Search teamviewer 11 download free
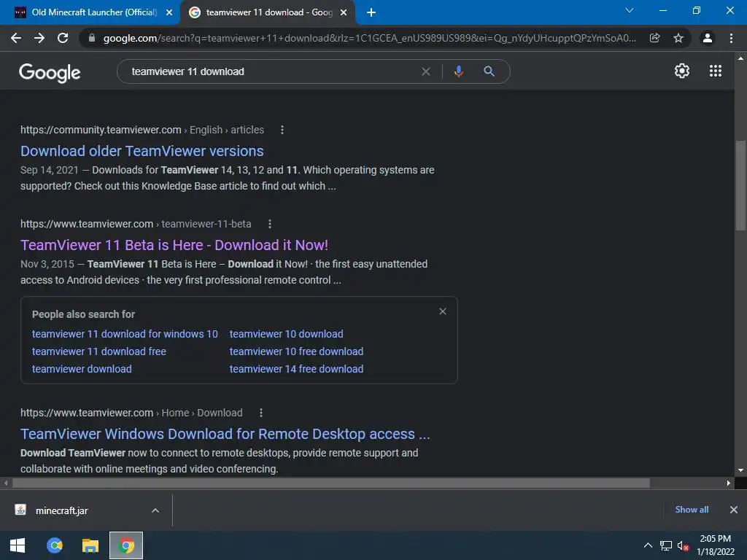Viewport: 747px width, 560px height. coord(99,351)
